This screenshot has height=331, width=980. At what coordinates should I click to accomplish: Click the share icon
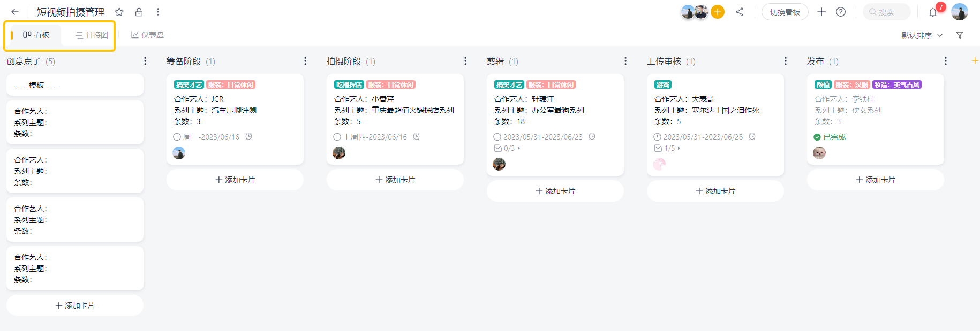pyautogui.click(x=740, y=12)
